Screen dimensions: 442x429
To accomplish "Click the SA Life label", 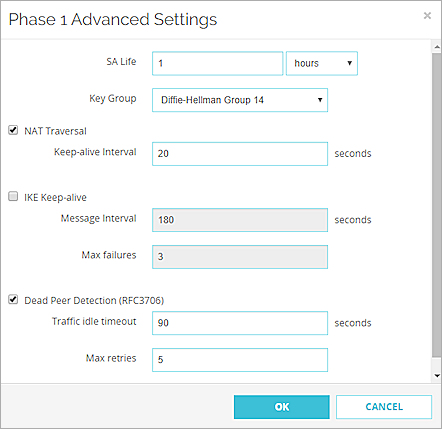I will (121, 62).
